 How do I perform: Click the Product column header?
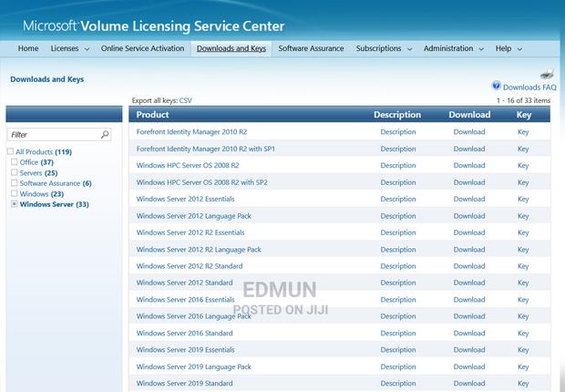point(152,115)
